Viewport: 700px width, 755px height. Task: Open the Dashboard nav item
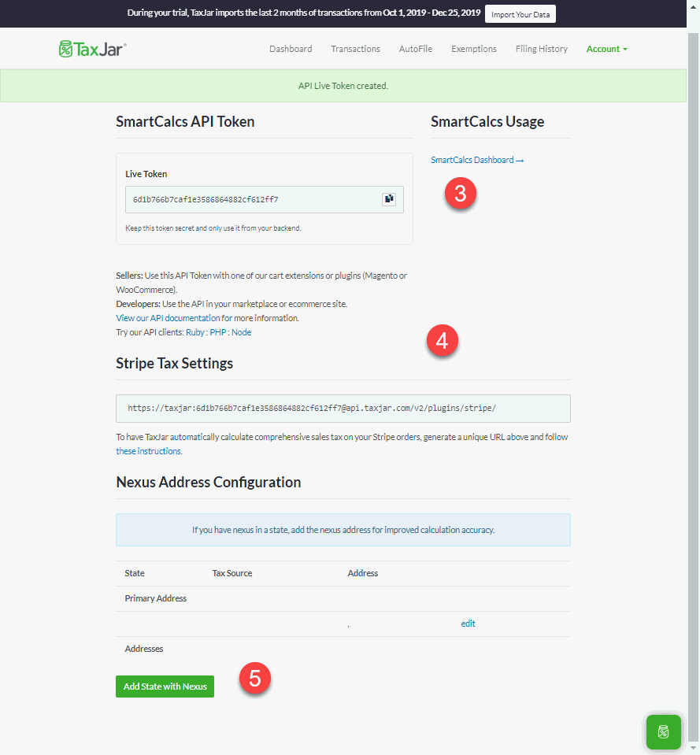pos(291,49)
